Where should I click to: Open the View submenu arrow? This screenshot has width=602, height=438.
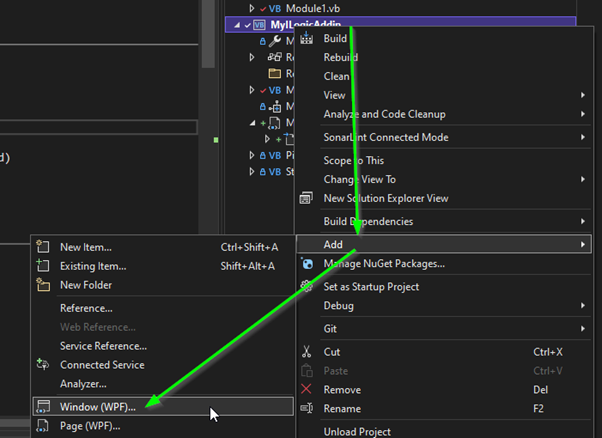(583, 96)
